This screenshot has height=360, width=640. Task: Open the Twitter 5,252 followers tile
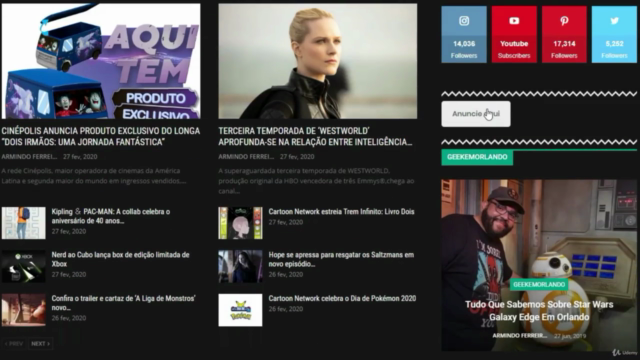coord(614,34)
